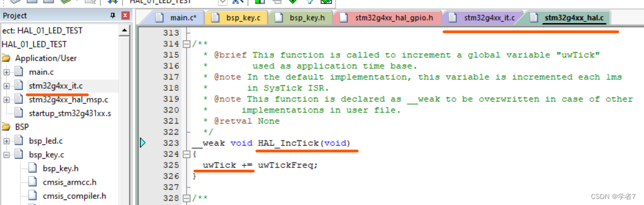Expand stm32g4xx_it.c node in project tree
This screenshot has width=644, height=205.
[7, 86]
